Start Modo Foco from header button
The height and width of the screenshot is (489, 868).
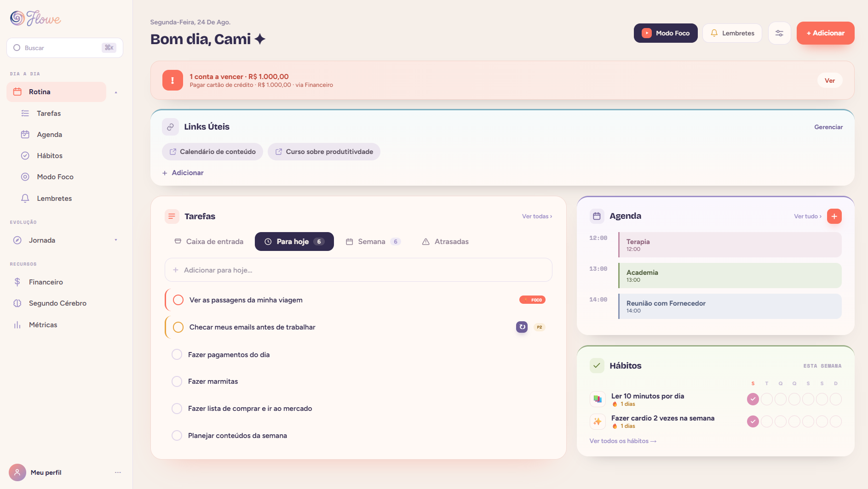coord(666,33)
